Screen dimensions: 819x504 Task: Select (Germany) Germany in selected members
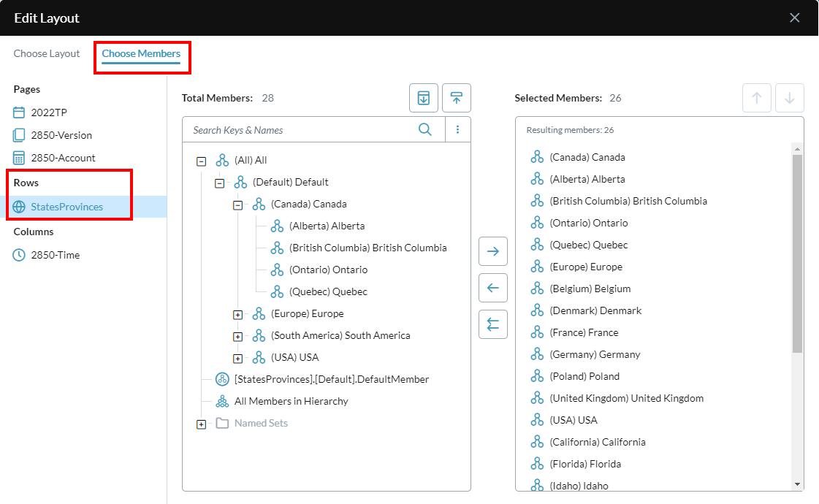coord(595,354)
